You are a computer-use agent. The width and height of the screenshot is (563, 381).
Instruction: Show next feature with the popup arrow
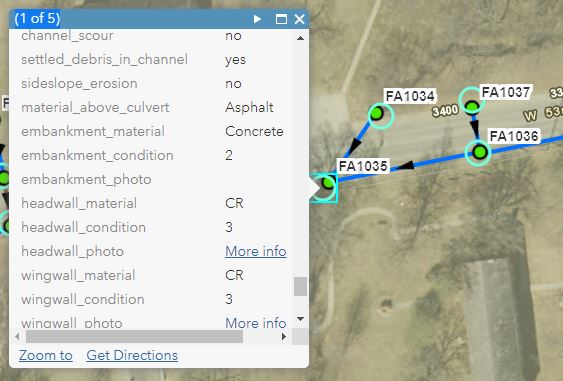pyautogui.click(x=257, y=19)
